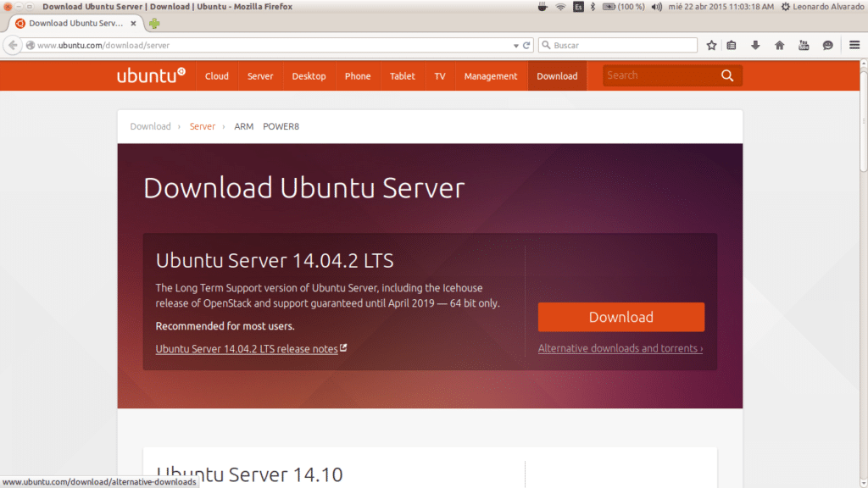Submit site search with magnifier icon

click(x=727, y=75)
